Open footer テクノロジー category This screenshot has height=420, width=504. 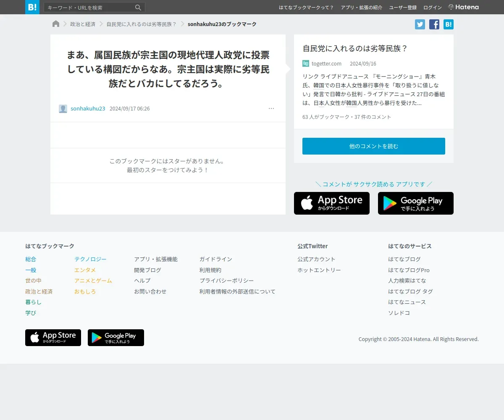tap(90, 259)
